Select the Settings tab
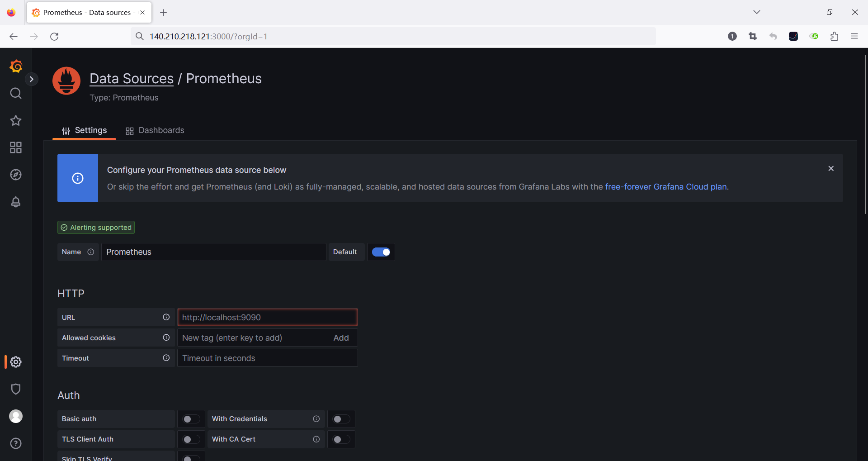 pos(85,130)
